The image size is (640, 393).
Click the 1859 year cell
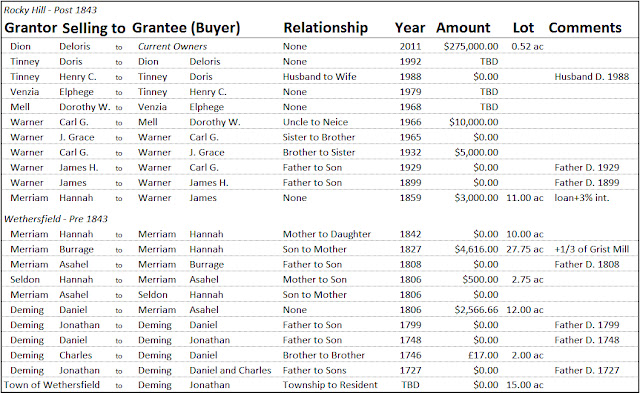click(410, 198)
